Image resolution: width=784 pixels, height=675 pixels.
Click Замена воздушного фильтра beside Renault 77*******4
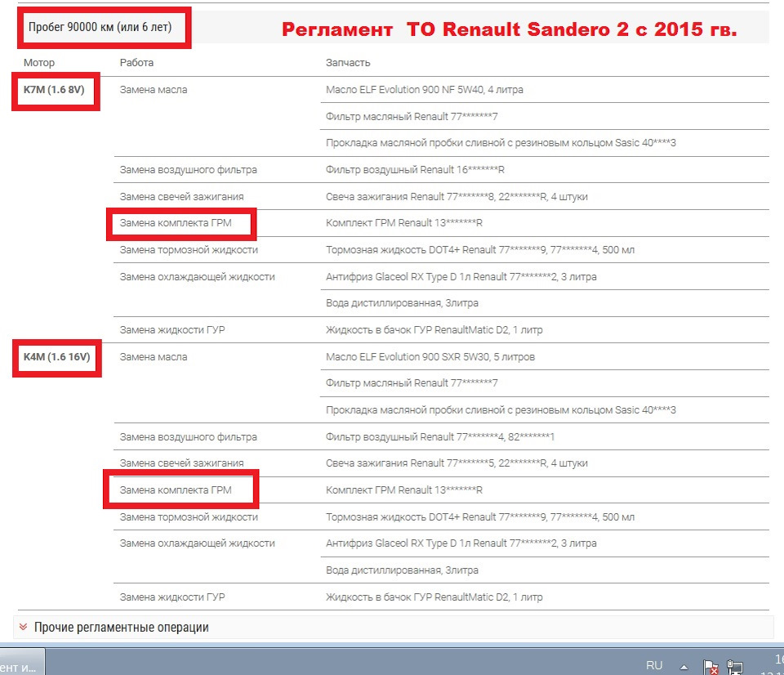pyautogui.click(x=188, y=437)
